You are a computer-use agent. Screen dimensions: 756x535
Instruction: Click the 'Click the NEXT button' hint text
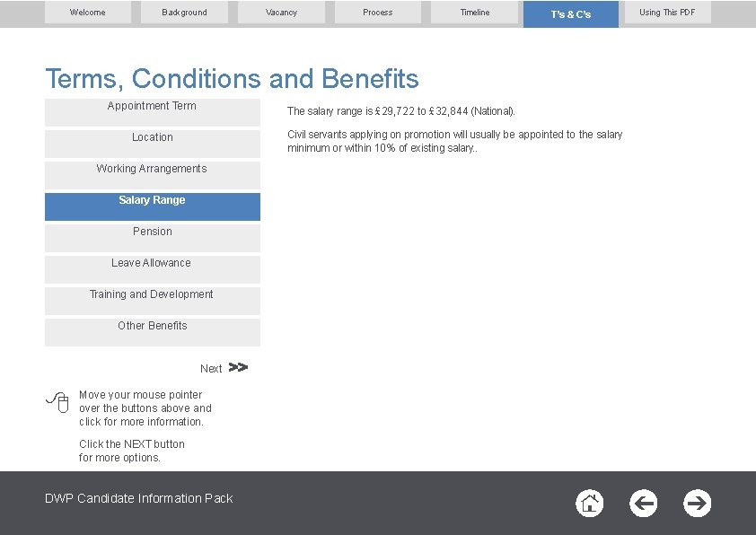point(132,451)
